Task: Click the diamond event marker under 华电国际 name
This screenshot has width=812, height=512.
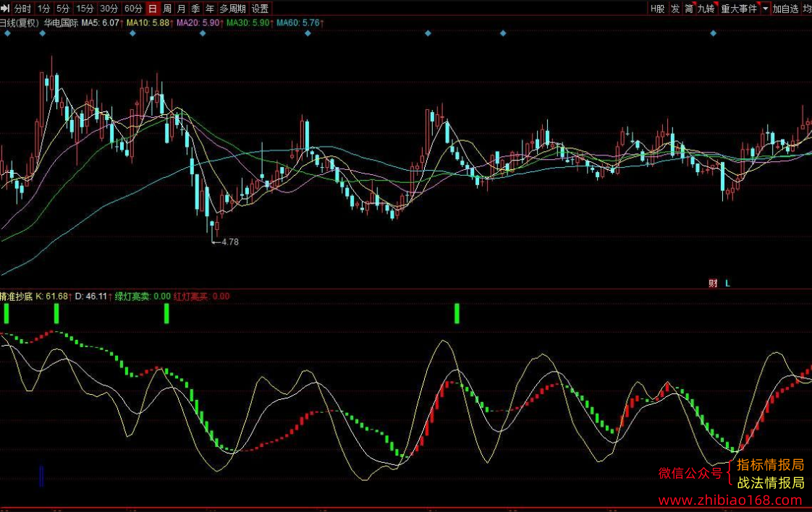Action: (x=43, y=33)
